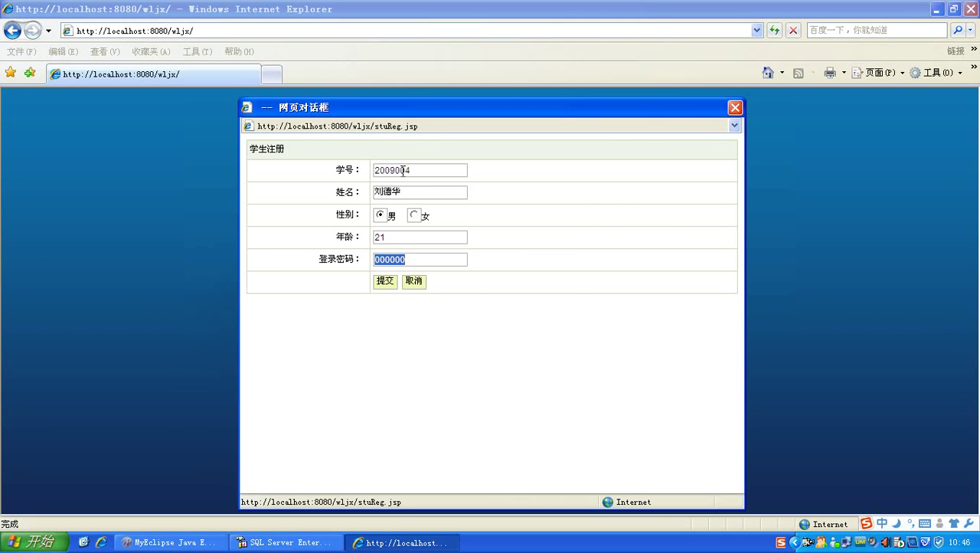
Task: Select the localhost:8080/wljx browser tab
Action: point(153,74)
